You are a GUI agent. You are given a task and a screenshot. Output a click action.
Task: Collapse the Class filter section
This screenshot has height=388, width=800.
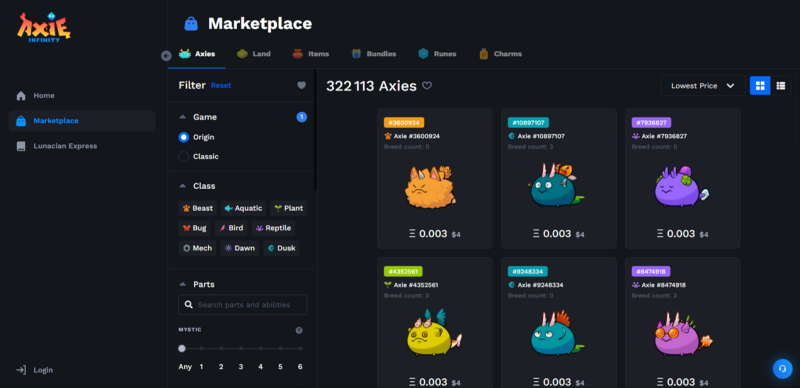[x=183, y=186]
